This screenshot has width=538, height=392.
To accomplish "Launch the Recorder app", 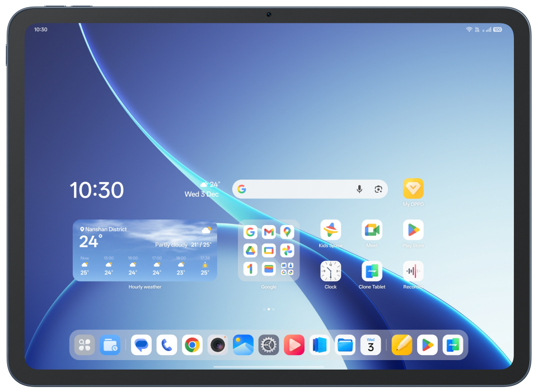I will point(413,271).
